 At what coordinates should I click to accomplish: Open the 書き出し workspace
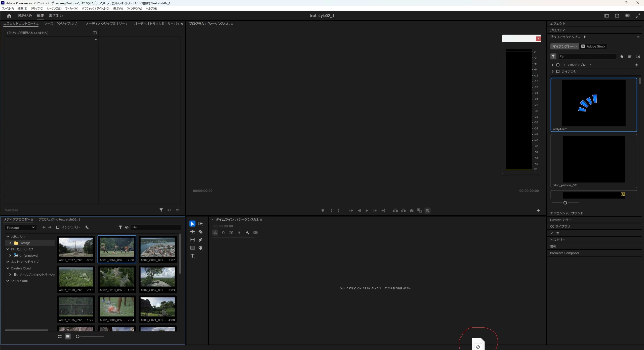pos(56,16)
